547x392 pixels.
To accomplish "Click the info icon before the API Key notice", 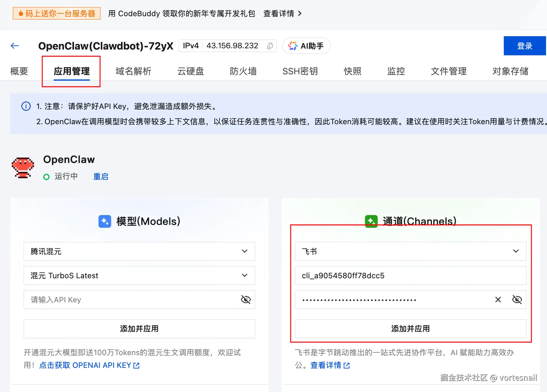I will [x=26, y=106].
